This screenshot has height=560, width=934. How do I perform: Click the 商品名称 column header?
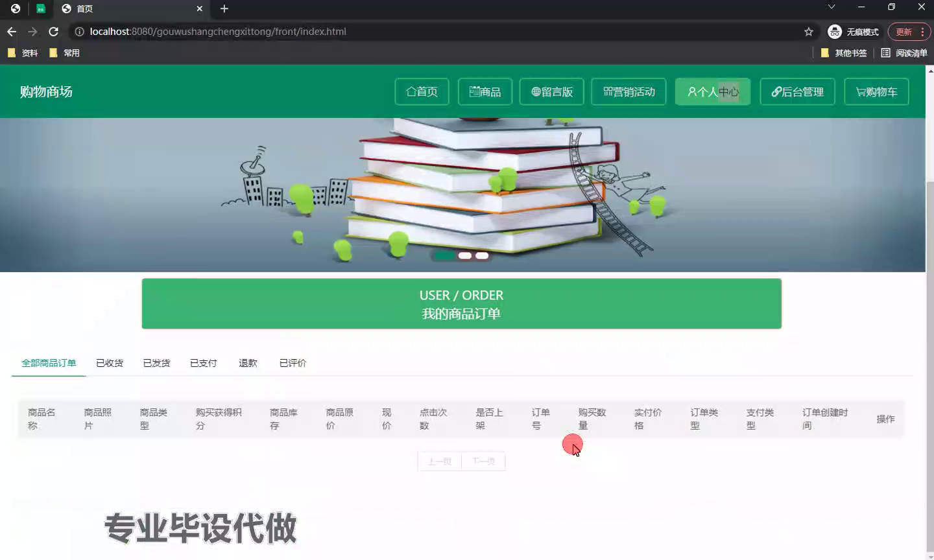42,419
